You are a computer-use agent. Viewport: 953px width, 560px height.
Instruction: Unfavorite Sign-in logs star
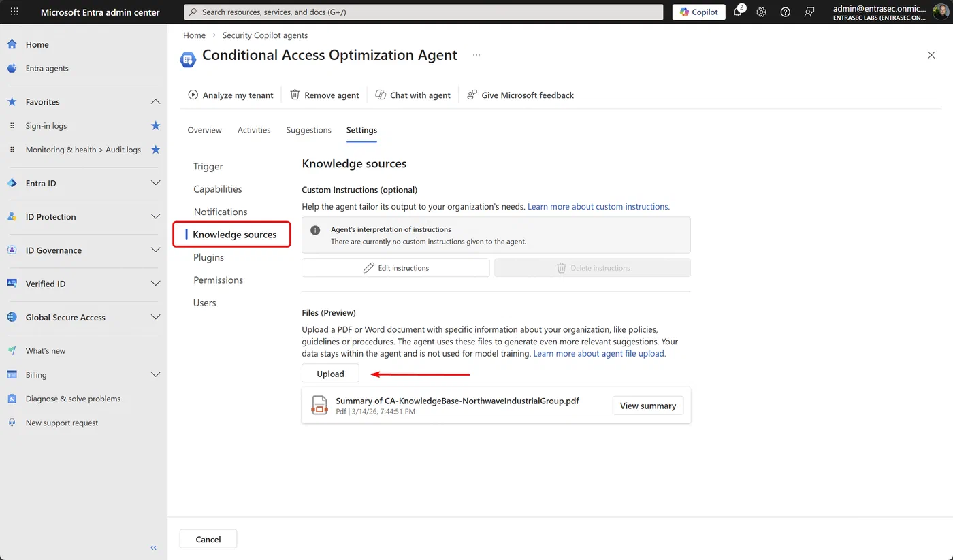coord(155,125)
